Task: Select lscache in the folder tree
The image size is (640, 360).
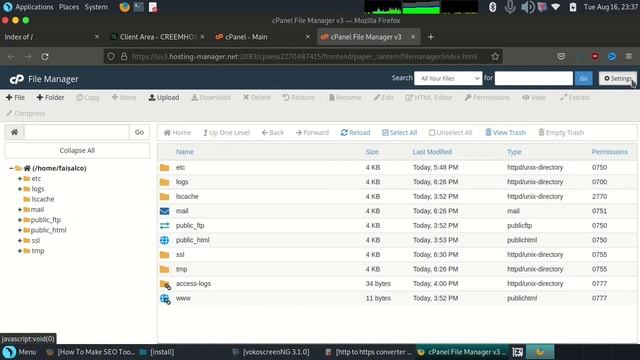Action: [x=42, y=199]
